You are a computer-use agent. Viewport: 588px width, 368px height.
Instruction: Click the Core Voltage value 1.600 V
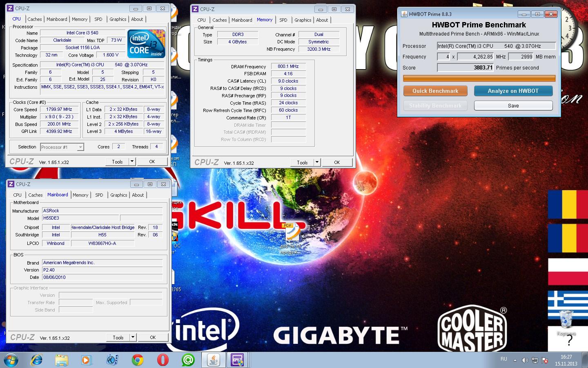click(111, 55)
